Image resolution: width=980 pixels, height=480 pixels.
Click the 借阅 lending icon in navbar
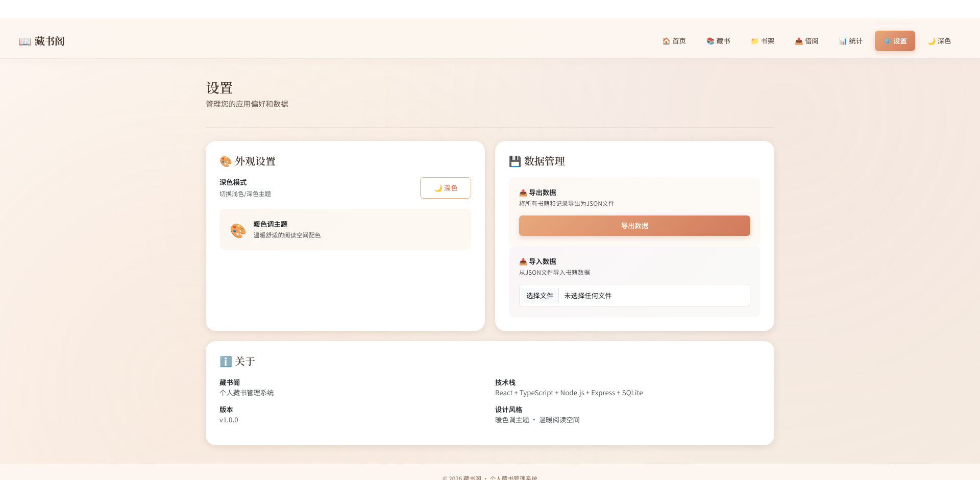pyautogui.click(x=798, y=41)
